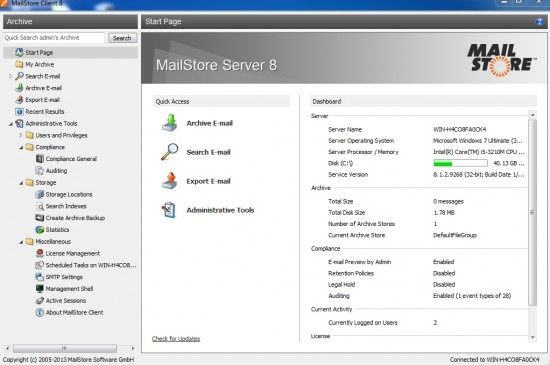Click the Total Disk Size value 1.78 MB
The width and height of the screenshot is (550, 365).
click(444, 212)
